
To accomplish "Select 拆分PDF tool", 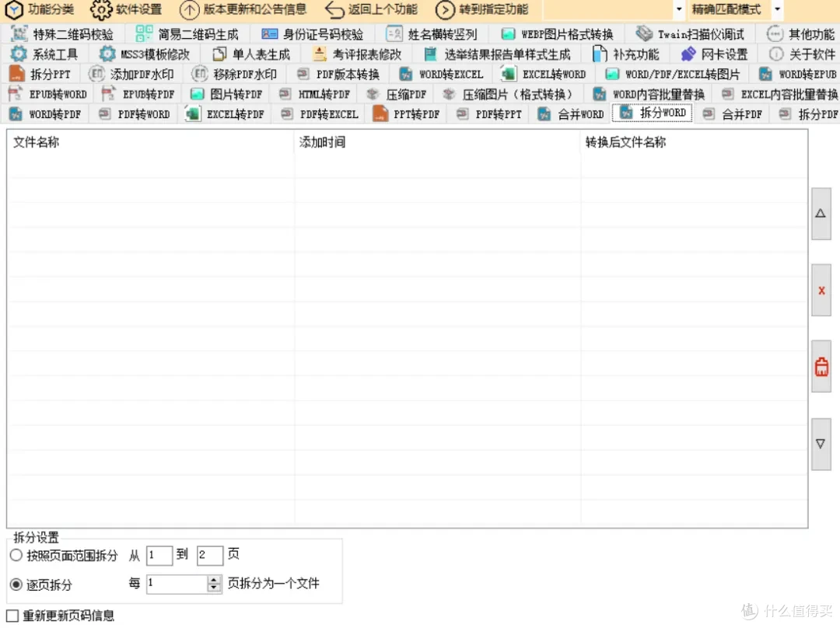I will point(809,114).
